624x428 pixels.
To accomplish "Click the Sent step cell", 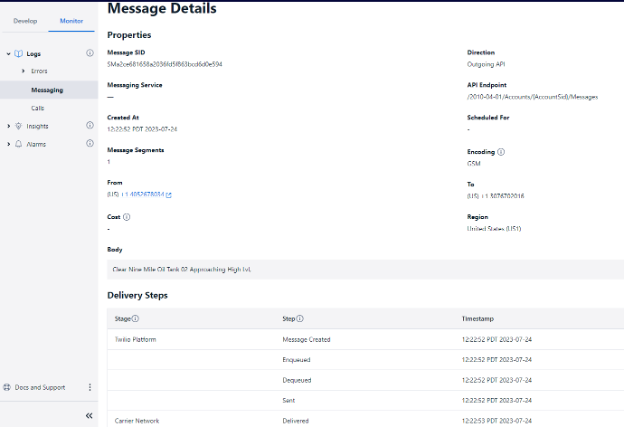I will tap(289, 401).
